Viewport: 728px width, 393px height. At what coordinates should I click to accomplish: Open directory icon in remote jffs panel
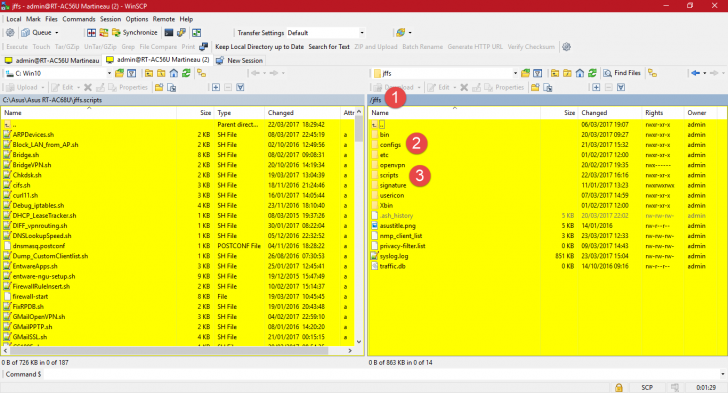coord(525,73)
